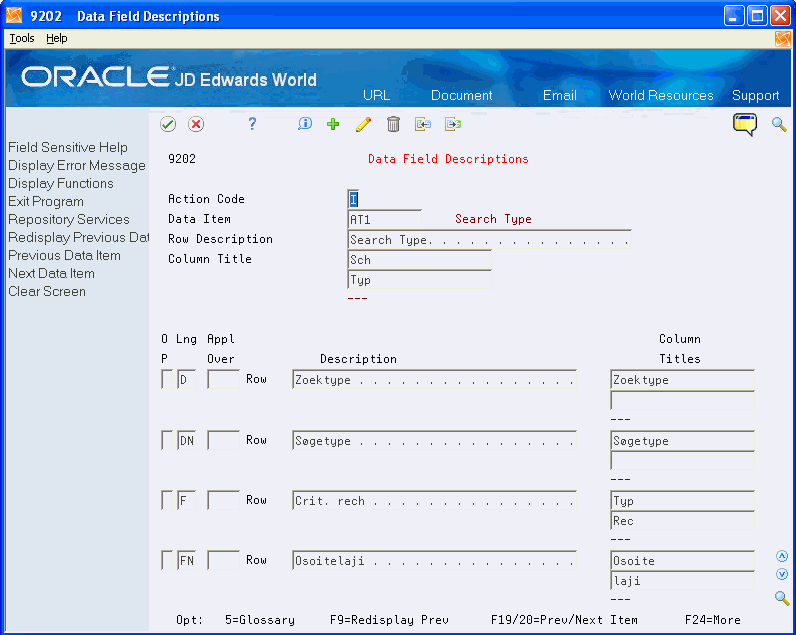Viewport: 796px width, 635px height.
Task: Maximize the Data Field Descriptions window
Action: tap(757, 16)
